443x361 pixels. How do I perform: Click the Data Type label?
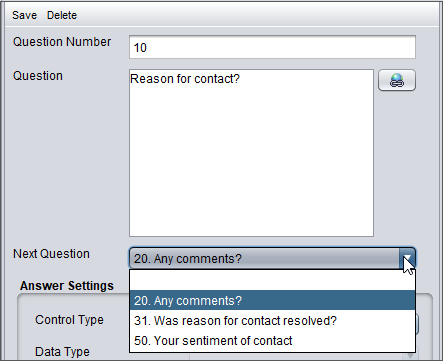pyautogui.click(x=62, y=351)
